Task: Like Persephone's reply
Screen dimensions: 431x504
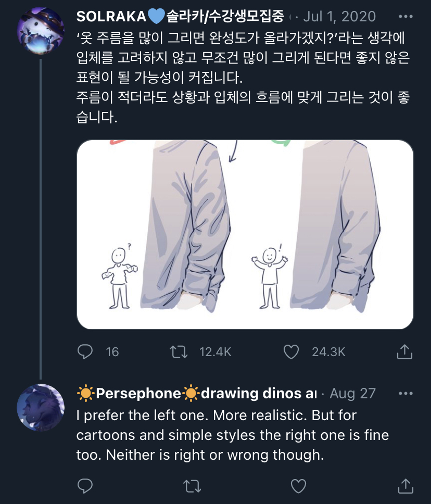Action: click(299, 486)
